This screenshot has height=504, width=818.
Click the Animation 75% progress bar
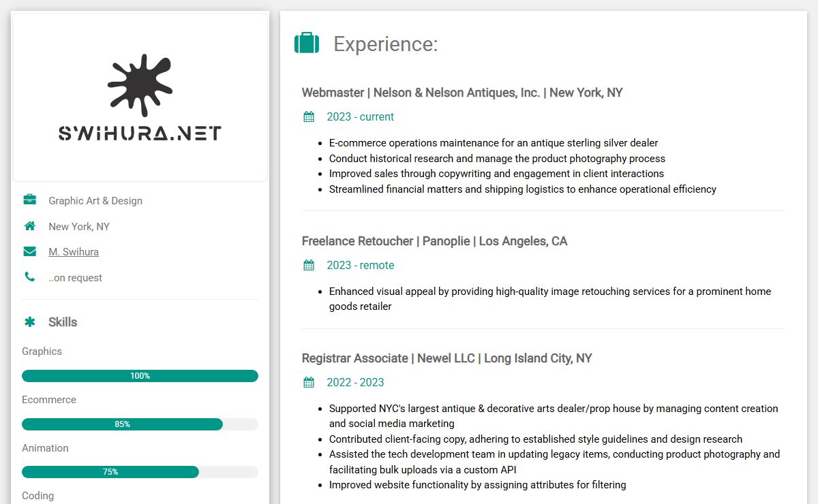point(140,472)
